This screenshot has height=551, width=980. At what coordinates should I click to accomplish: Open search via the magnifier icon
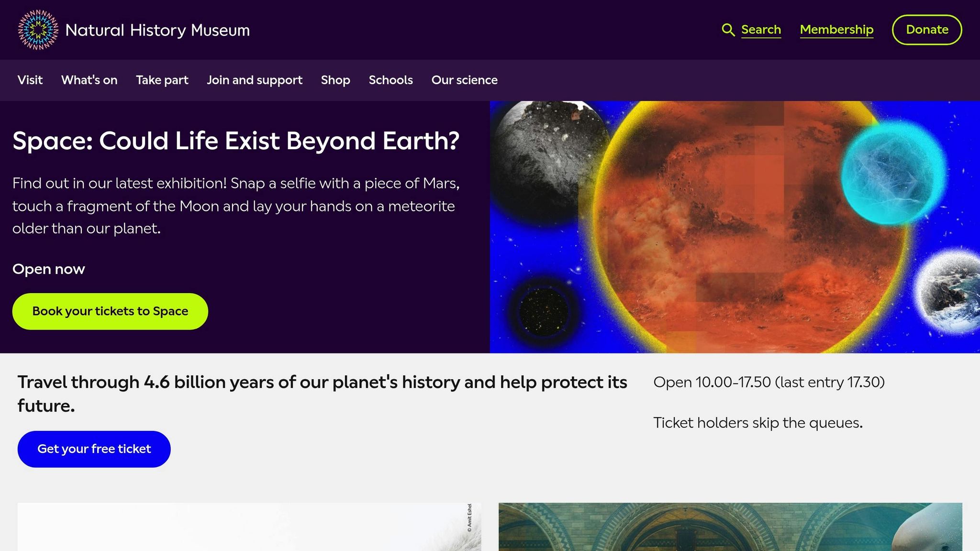(x=728, y=30)
